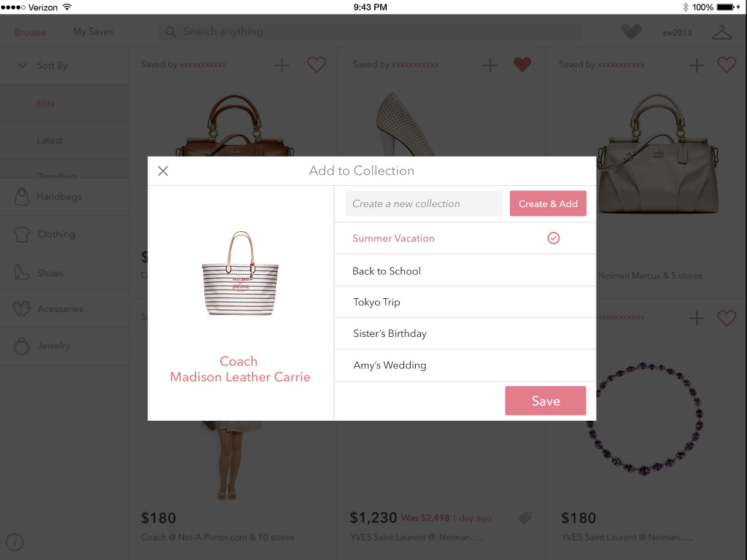747x560 pixels.
Task: Click the info icon at bottom left
Action: (x=15, y=542)
